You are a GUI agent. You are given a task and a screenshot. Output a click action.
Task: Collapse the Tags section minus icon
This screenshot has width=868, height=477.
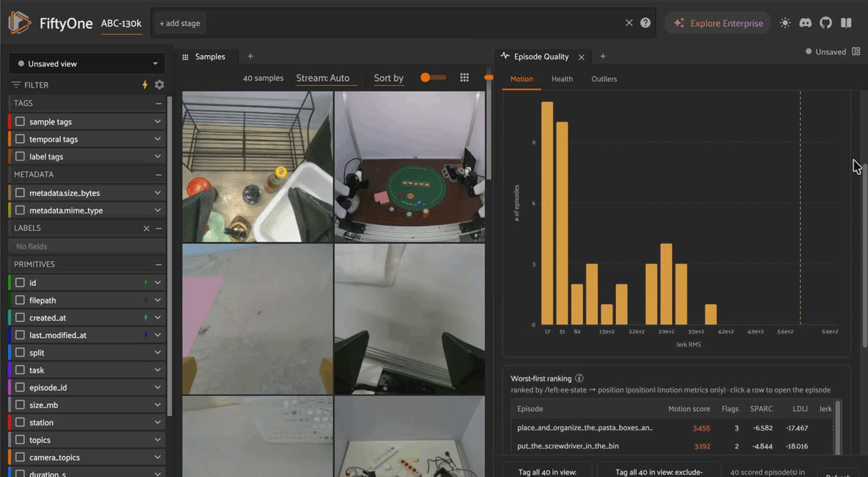(x=158, y=104)
